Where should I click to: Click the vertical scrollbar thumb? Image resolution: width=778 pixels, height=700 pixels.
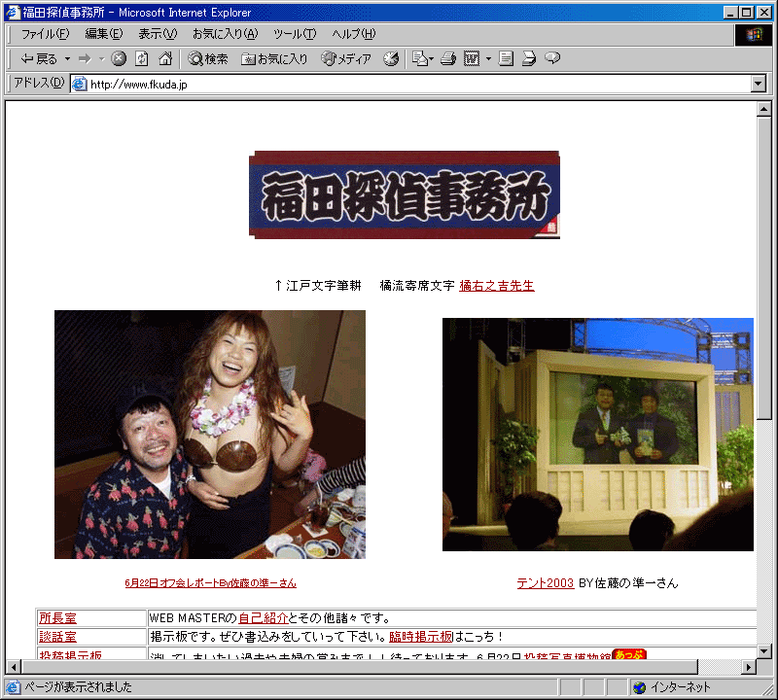tap(764, 268)
